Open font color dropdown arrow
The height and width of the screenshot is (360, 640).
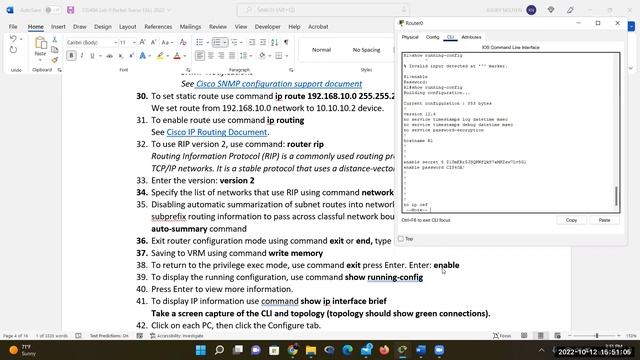tap(184, 56)
